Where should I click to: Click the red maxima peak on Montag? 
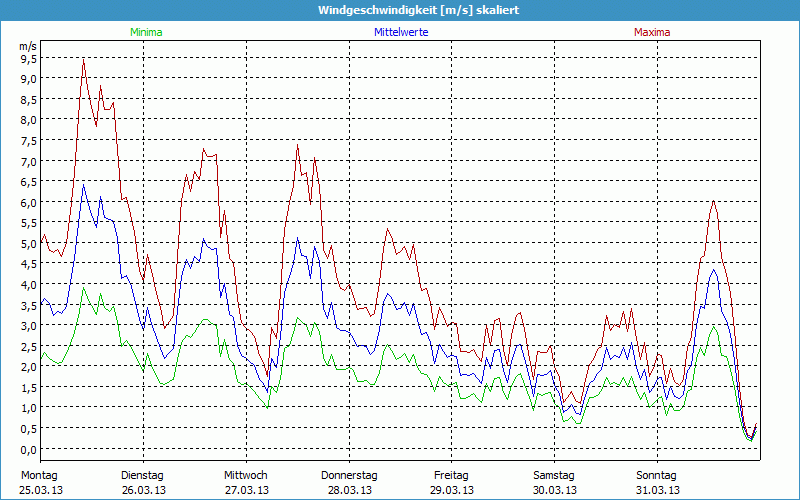click(84, 60)
